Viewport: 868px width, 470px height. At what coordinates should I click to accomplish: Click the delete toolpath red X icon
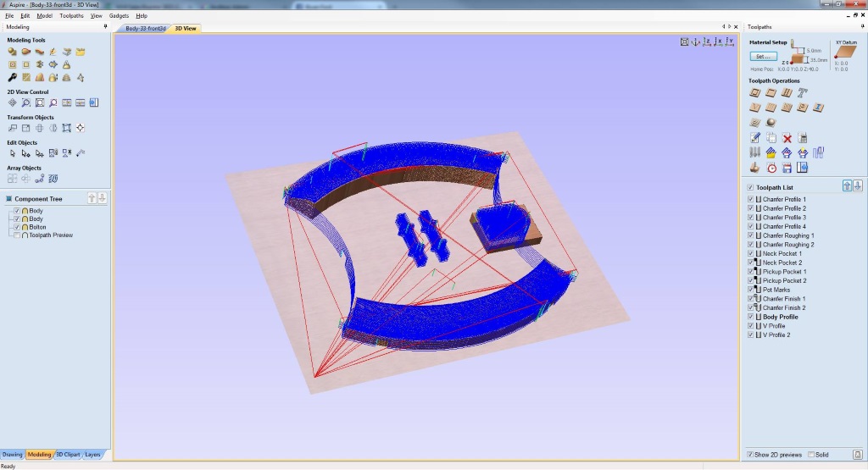787,137
